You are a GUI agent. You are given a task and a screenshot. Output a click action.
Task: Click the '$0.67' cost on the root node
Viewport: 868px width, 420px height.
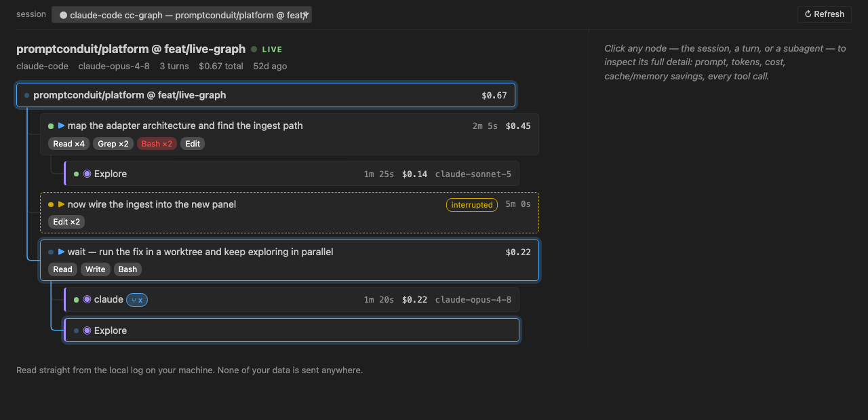pos(494,96)
